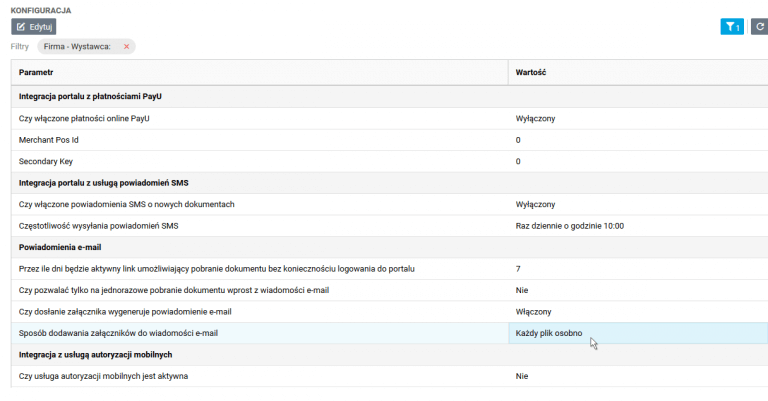
Task: Remove the Firma - Wystawca filter chip
Action: [127, 46]
